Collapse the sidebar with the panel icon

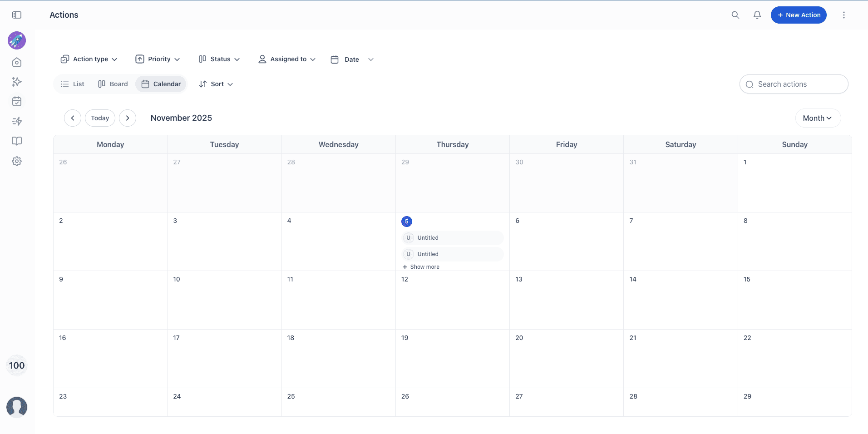(17, 15)
